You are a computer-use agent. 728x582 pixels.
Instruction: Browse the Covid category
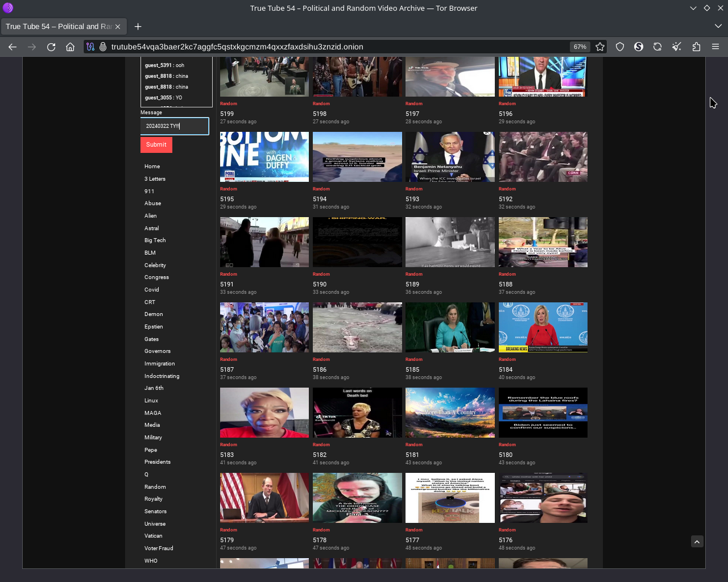152,290
